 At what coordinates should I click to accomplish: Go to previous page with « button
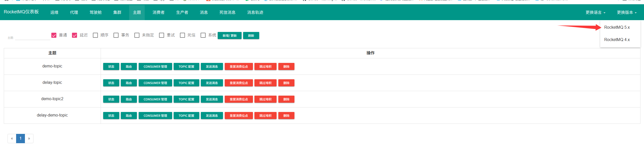point(12,138)
